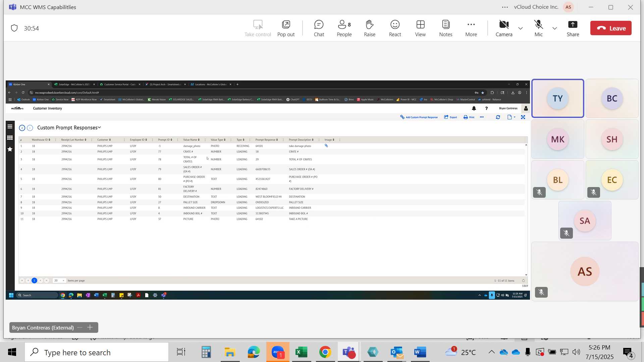This screenshot has width=644, height=362.
Task: Expand Mic device options arrow
Action: pos(554,28)
